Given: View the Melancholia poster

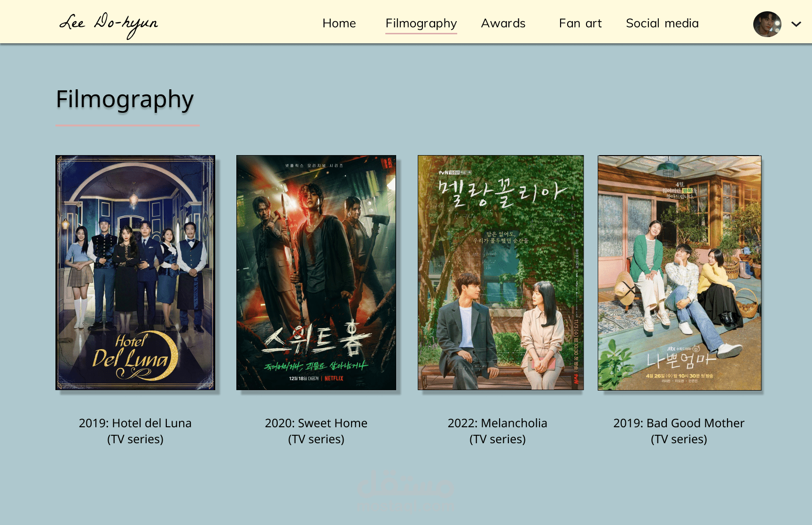Looking at the screenshot, I should click(x=500, y=273).
